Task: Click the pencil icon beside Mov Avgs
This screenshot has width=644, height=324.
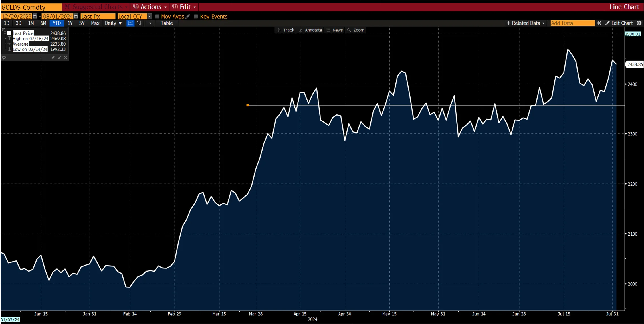Action: (x=188, y=17)
